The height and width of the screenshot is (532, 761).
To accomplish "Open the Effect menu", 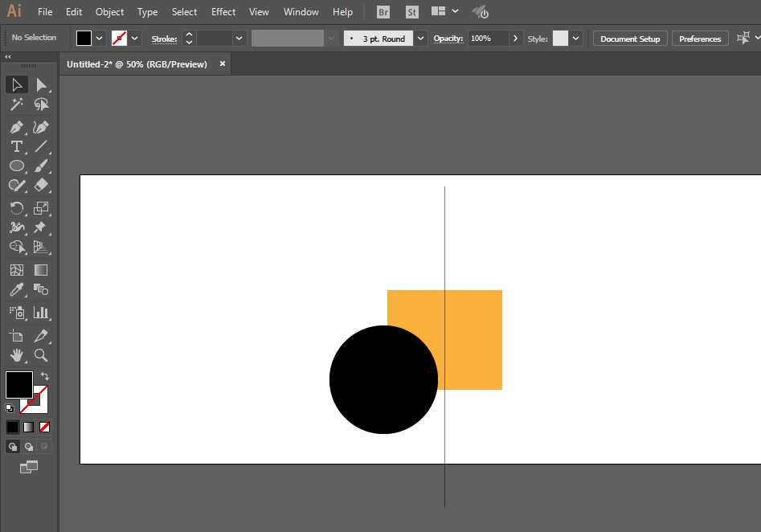I will (x=223, y=12).
